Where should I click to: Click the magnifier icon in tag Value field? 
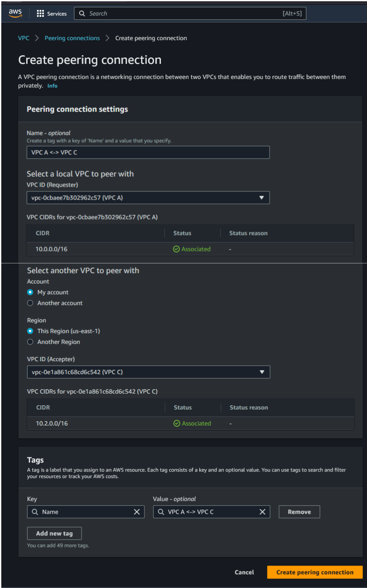pyautogui.click(x=160, y=512)
